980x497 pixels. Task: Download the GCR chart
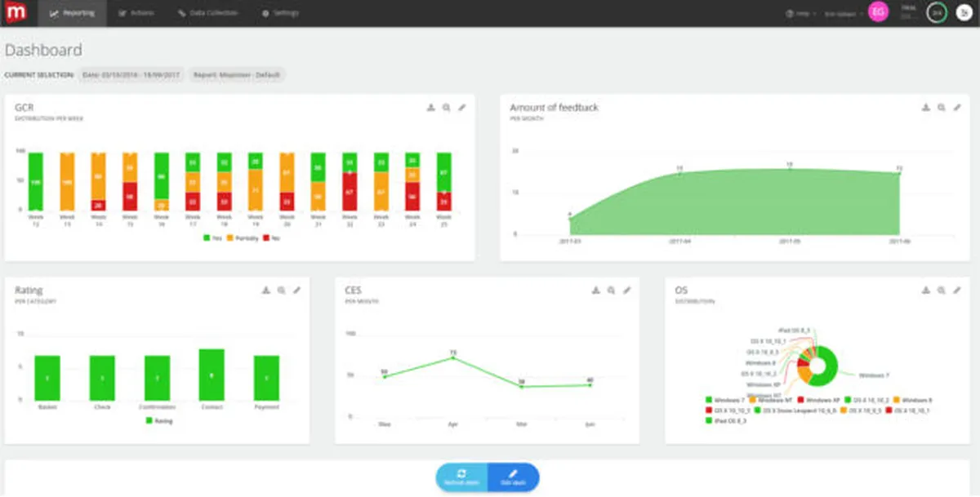point(431,107)
